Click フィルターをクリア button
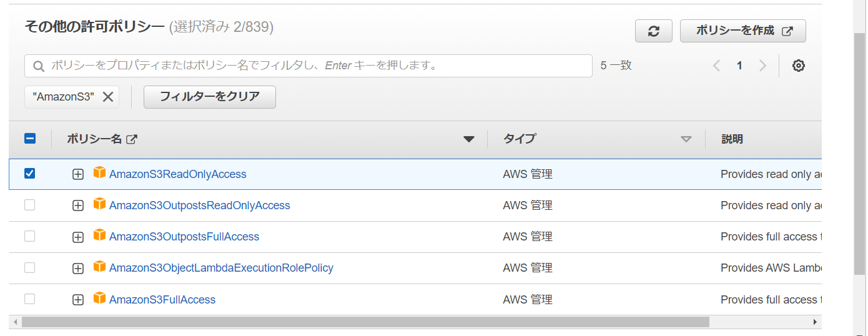Screen dimensions: 868x336 point(210,97)
